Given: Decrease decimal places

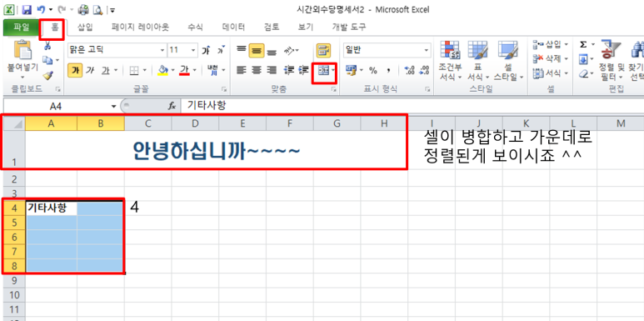Looking at the screenshot, I should click(x=423, y=70).
